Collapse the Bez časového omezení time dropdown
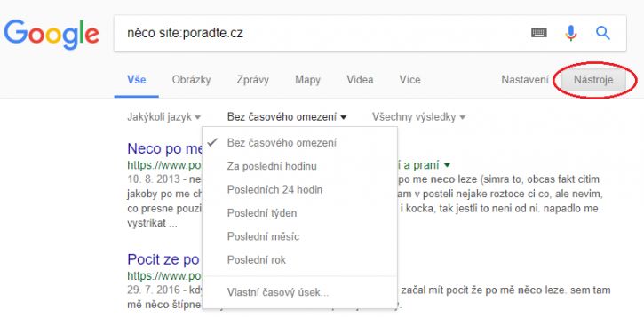644x334 pixels. (287, 117)
